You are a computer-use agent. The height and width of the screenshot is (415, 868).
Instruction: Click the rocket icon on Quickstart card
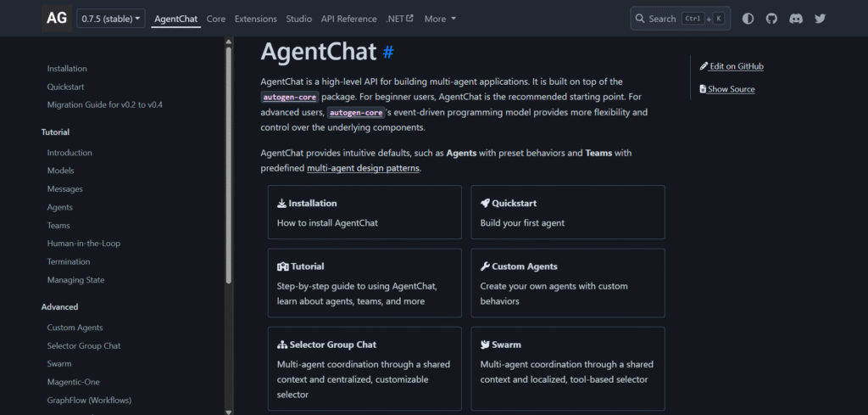pyautogui.click(x=485, y=204)
